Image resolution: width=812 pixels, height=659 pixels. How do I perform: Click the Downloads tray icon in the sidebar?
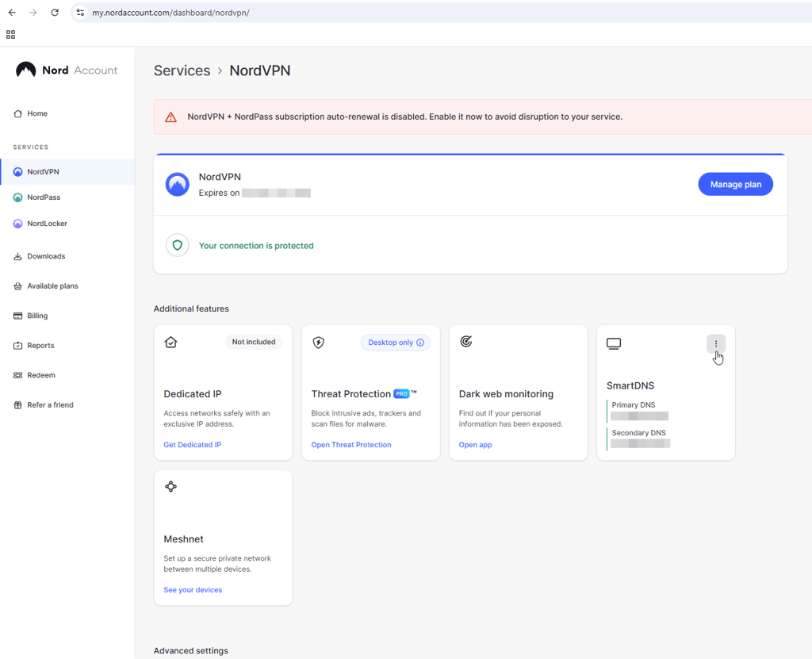click(17, 256)
